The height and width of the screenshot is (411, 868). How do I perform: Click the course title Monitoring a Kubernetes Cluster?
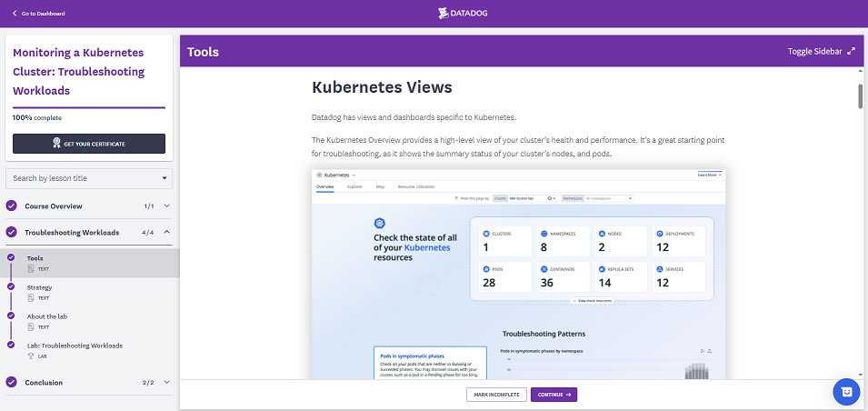78,72
